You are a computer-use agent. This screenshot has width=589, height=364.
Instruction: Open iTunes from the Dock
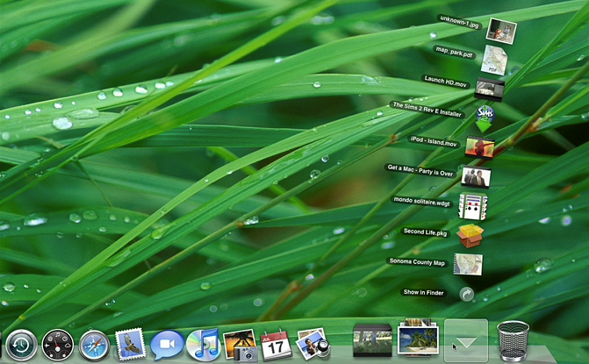pos(204,344)
